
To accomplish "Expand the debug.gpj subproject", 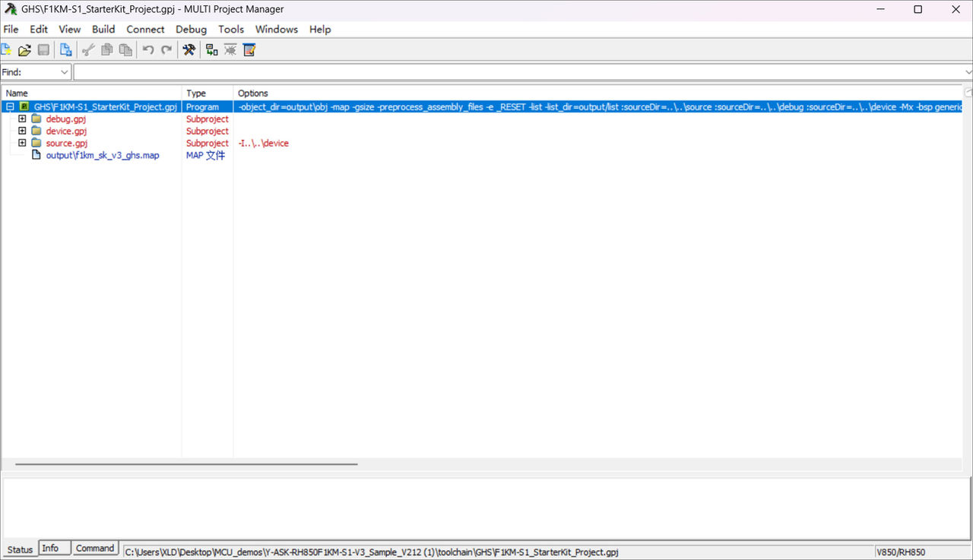I will 22,119.
